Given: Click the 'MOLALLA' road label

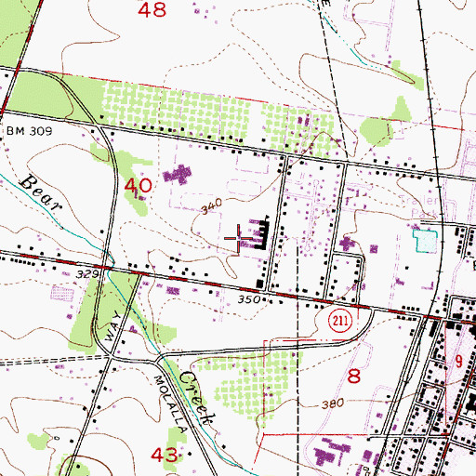Looking at the screenshot, I should point(171,403).
